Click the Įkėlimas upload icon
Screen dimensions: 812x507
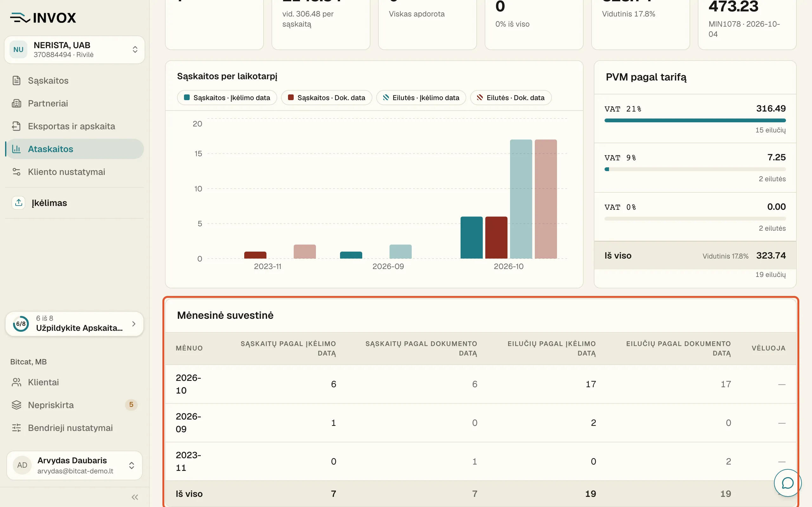coord(19,202)
